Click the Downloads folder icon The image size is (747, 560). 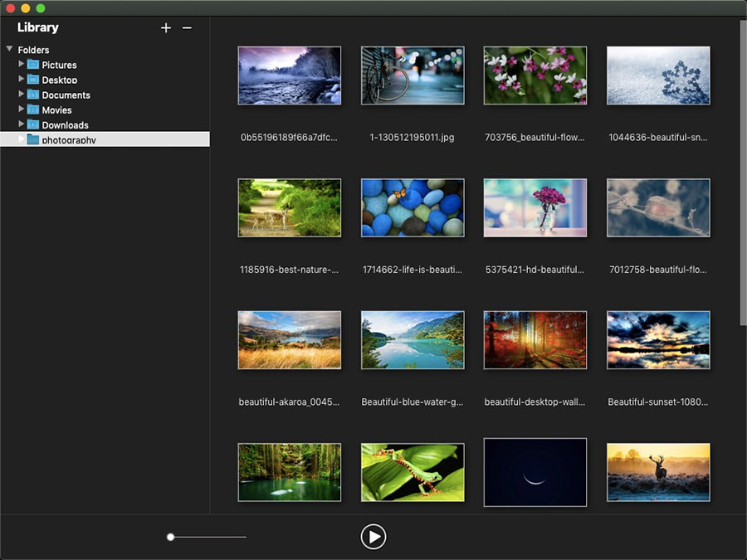33,124
